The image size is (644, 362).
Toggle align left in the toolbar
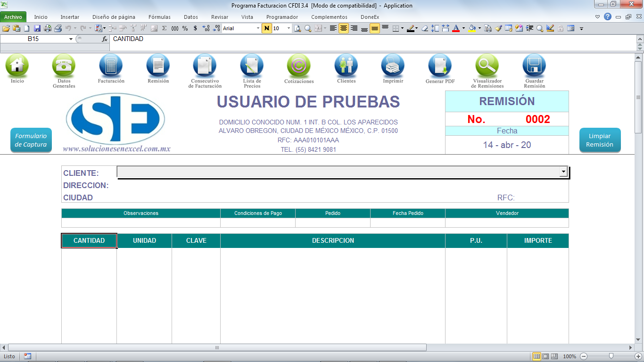click(x=333, y=28)
